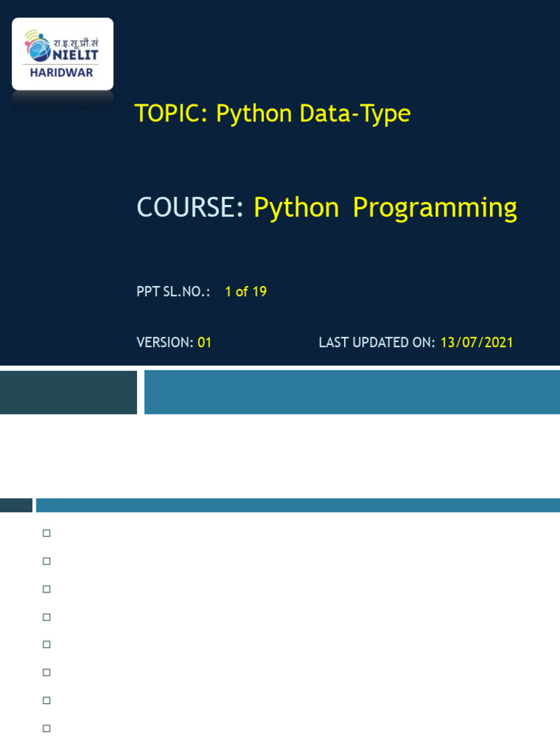The height and width of the screenshot is (747, 560).
Task: Click the wide blue banner under the title slide
Action: (x=351, y=392)
